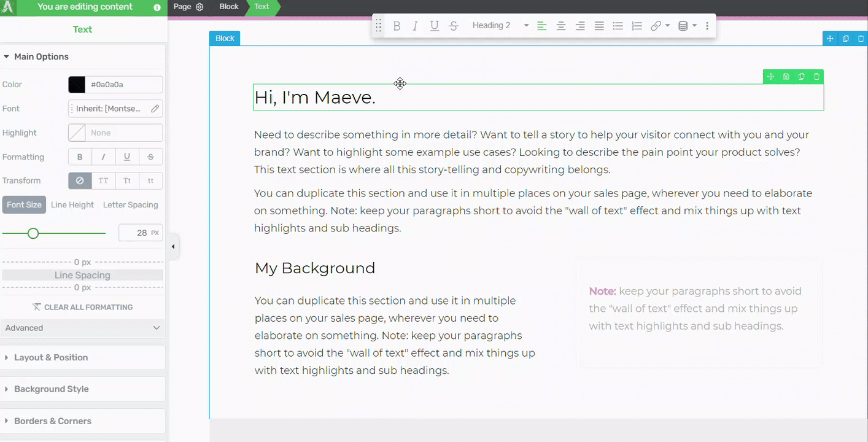
Task: Open the info icon beside editing content
Action: tap(157, 7)
